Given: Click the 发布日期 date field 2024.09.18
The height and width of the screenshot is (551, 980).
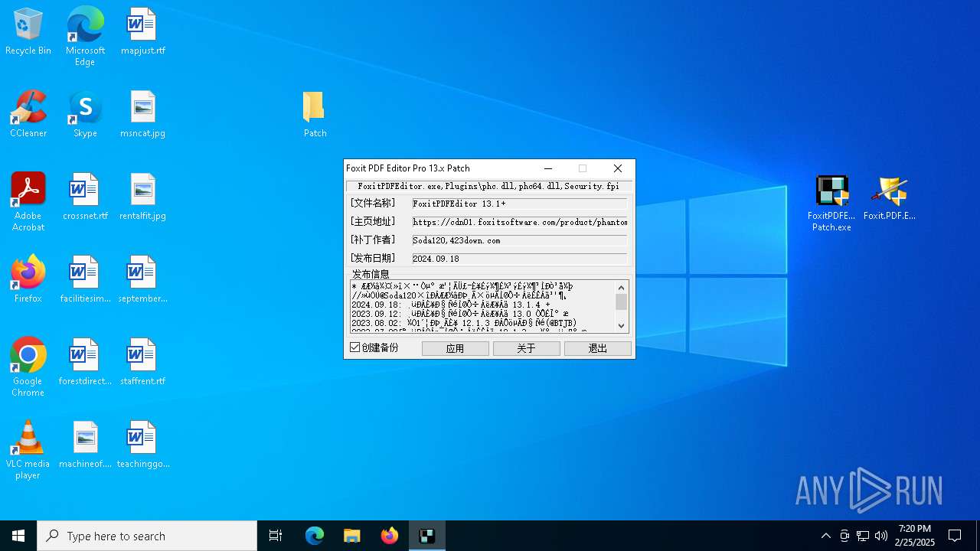Looking at the screenshot, I should pyautogui.click(x=520, y=259).
